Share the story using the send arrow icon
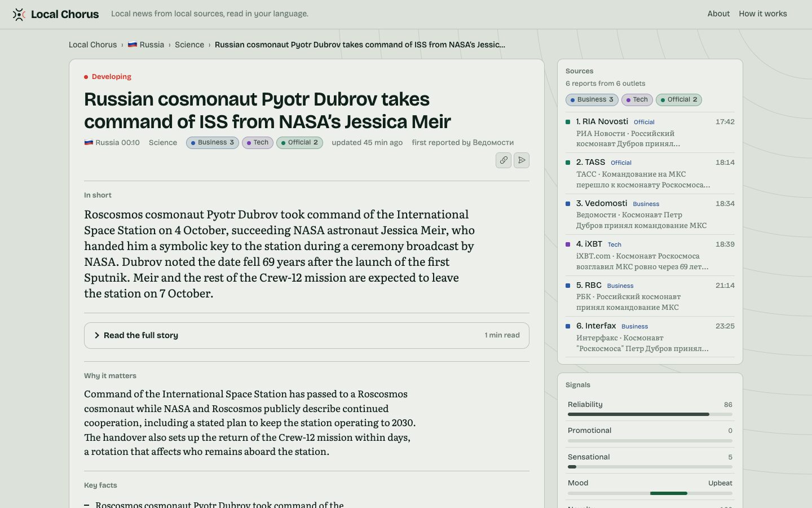The image size is (812, 508). point(522,160)
